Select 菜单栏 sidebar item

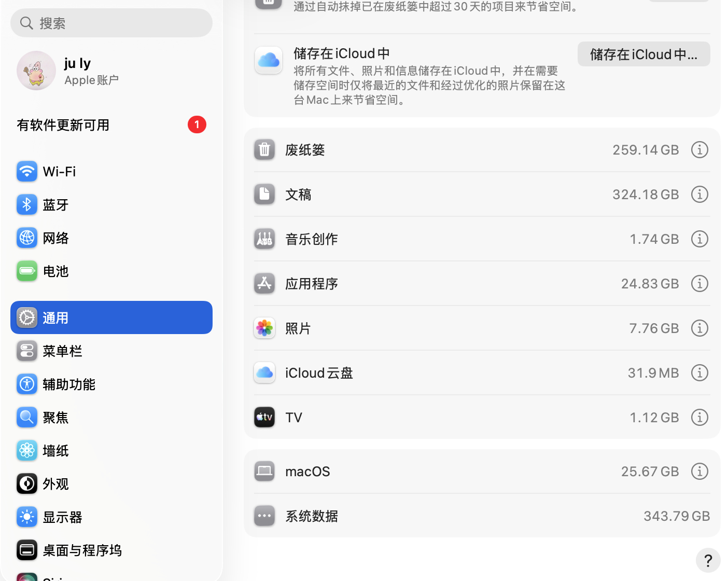[x=111, y=351]
